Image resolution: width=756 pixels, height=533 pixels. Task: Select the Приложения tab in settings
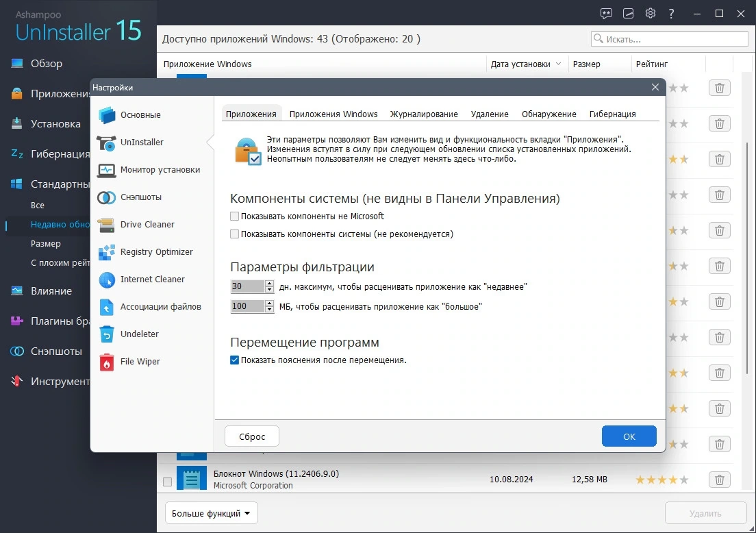[251, 114]
